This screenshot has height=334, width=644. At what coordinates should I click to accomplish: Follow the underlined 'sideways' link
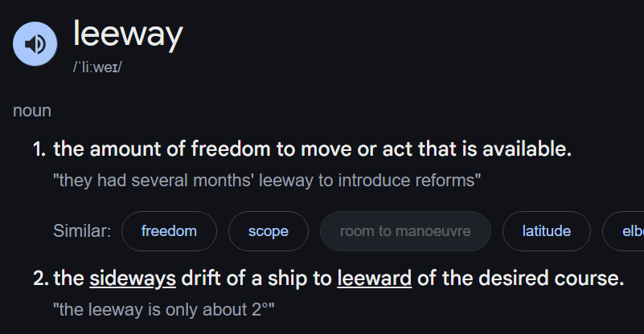click(133, 278)
